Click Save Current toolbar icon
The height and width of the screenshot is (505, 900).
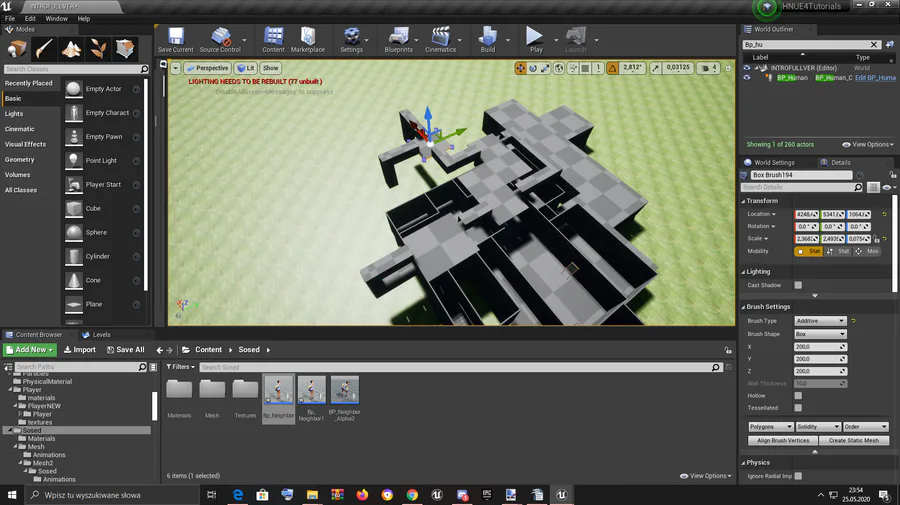click(x=176, y=40)
